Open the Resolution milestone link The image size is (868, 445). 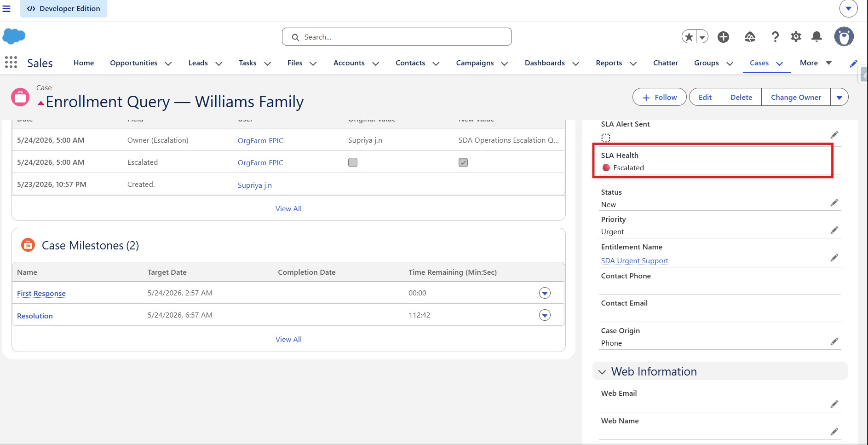(35, 316)
